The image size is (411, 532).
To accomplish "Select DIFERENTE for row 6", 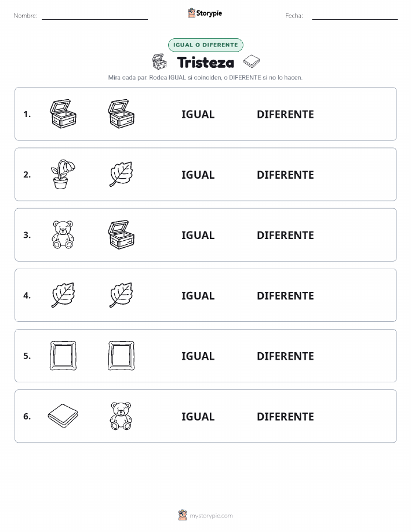I will pos(285,417).
